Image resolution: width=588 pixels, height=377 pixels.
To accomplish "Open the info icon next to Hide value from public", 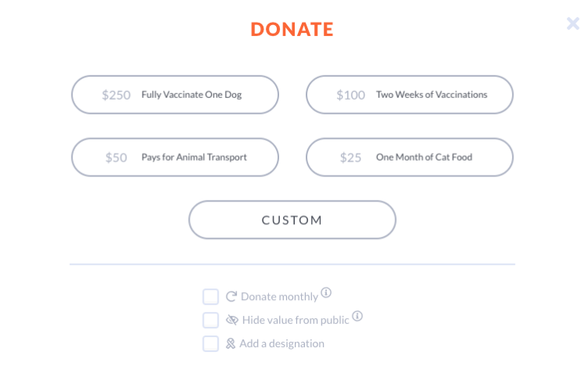I will pos(358,317).
